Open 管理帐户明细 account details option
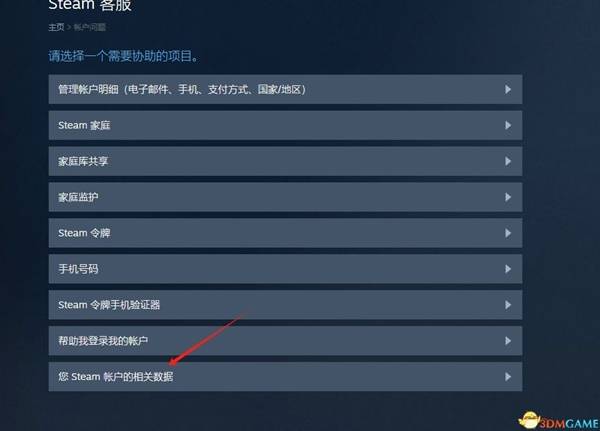The width and height of the screenshot is (600, 431). pos(285,90)
